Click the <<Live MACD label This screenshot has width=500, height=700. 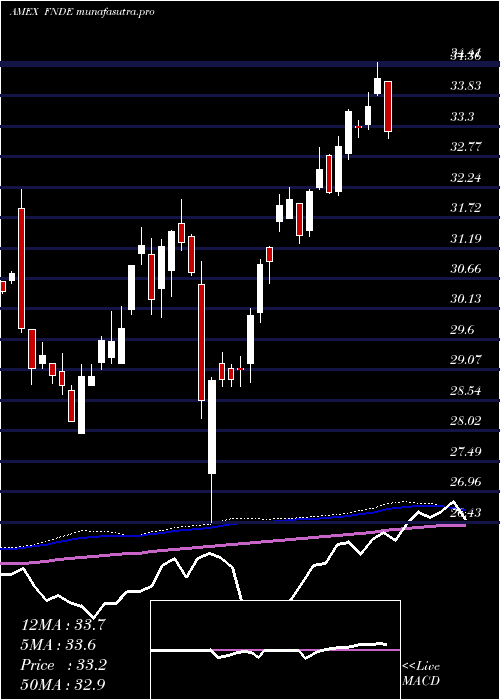421,673
